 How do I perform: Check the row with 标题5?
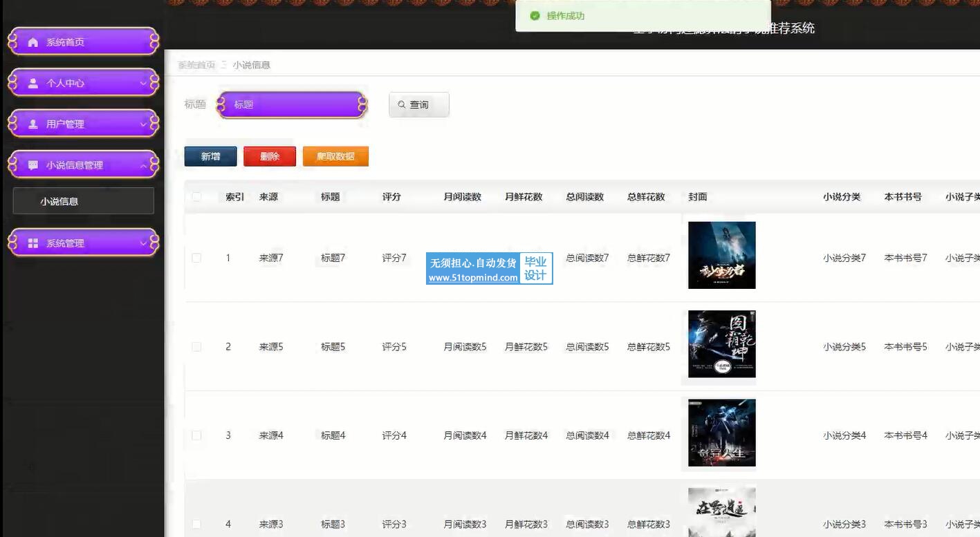pyautogui.click(x=196, y=347)
